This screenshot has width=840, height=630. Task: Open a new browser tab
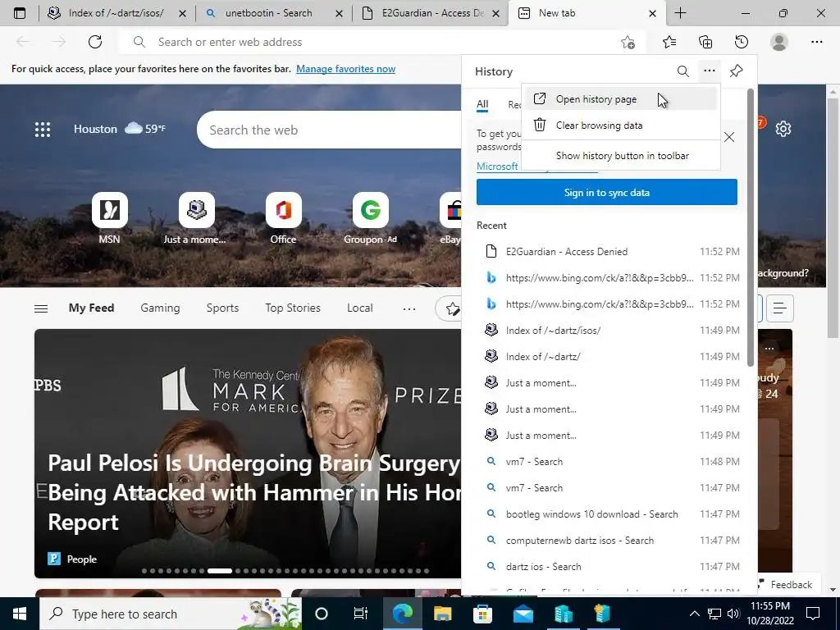(680, 13)
